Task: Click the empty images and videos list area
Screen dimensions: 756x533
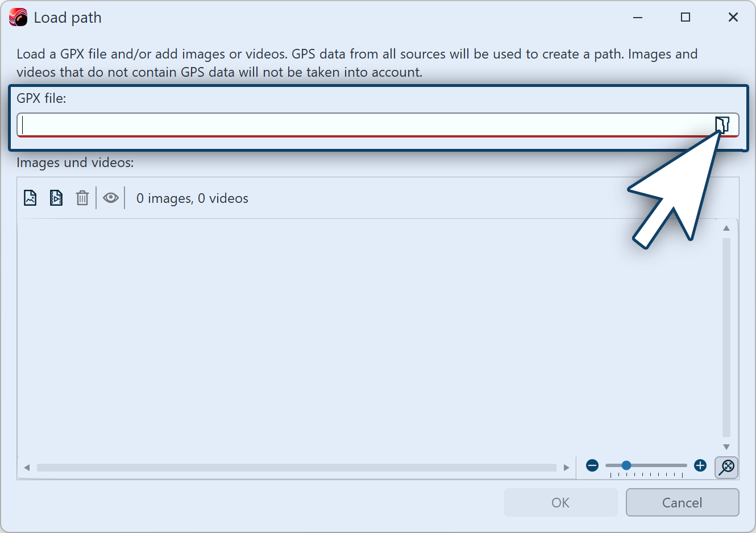Action: pos(341,335)
